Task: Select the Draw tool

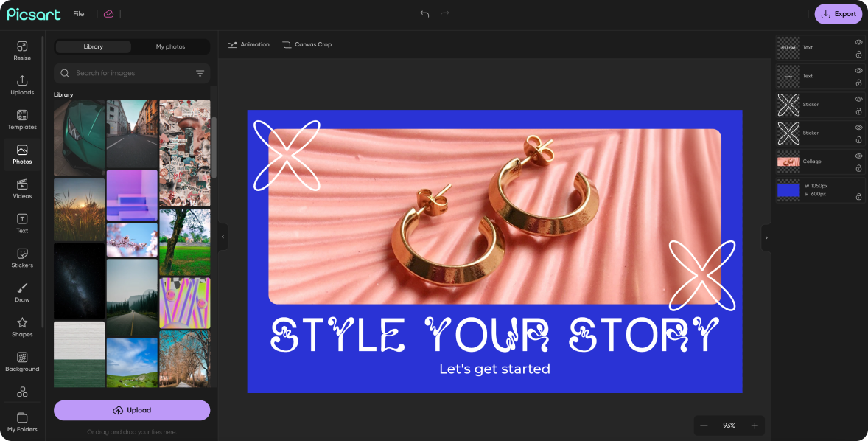Action: [x=22, y=293]
